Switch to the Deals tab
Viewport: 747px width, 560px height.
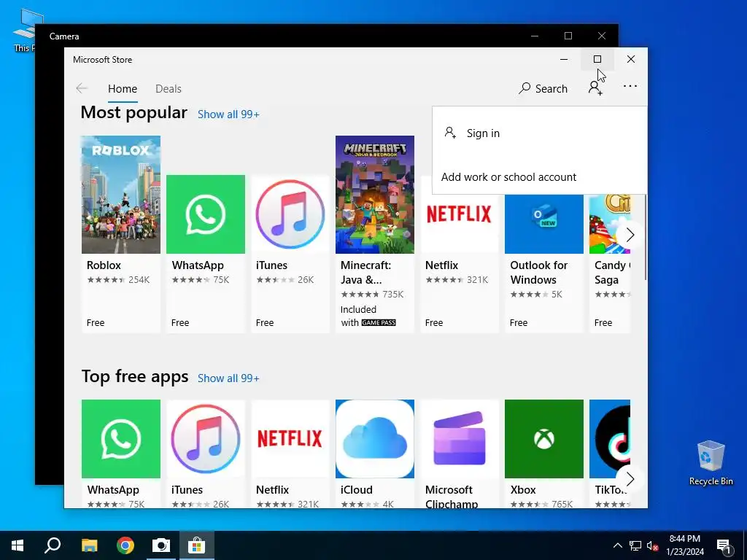[169, 89]
